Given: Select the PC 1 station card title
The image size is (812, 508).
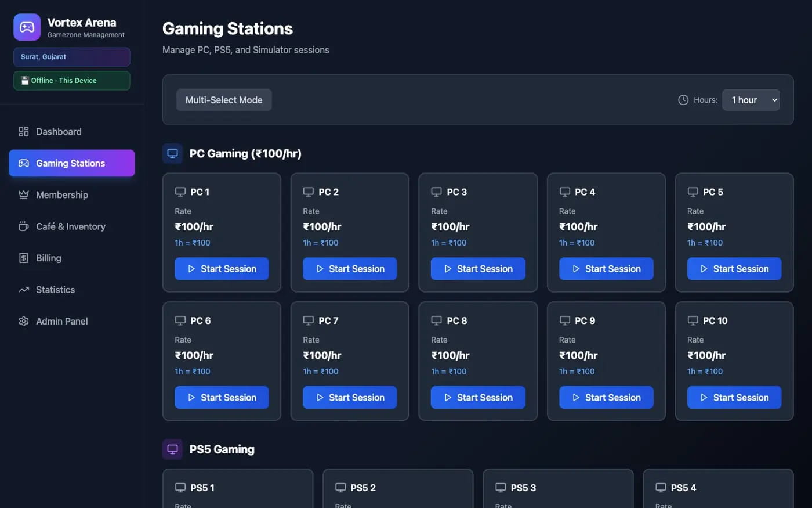Looking at the screenshot, I should point(200,192).
